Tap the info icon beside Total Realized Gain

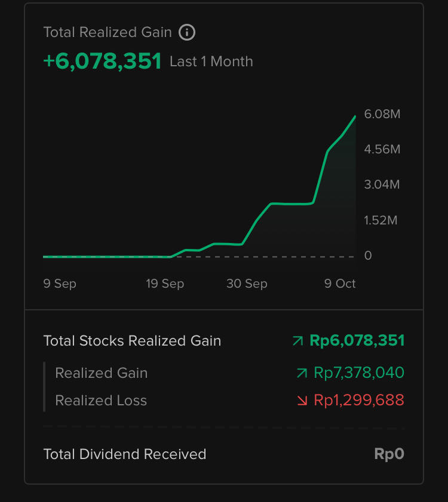coord(187,32)
